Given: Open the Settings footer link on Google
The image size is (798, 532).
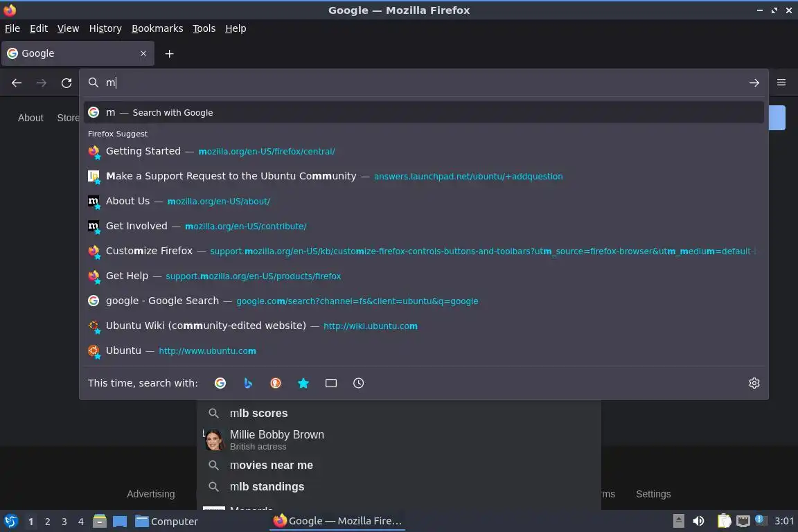Looking at the screenshot, I should point(653,494).
